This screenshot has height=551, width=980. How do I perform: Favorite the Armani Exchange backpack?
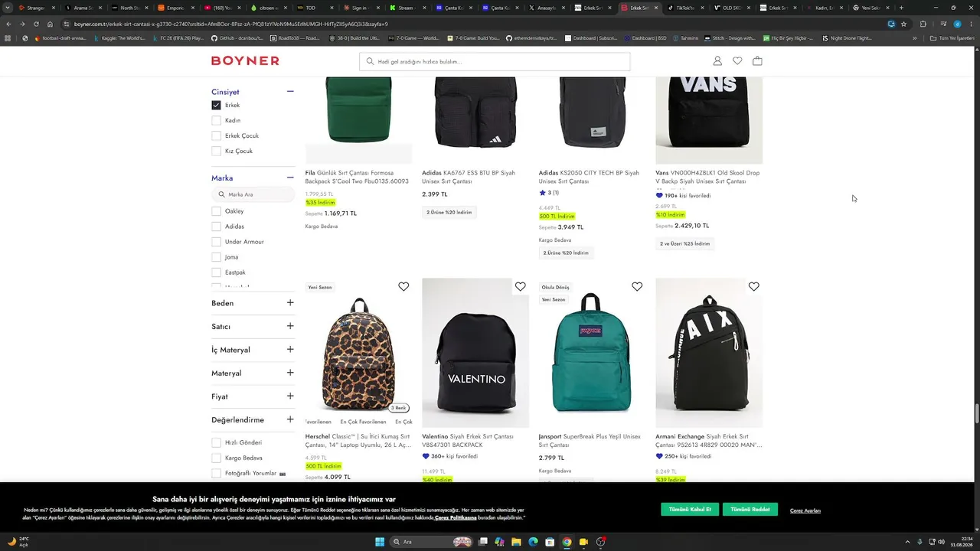click(x=754, y=287)
